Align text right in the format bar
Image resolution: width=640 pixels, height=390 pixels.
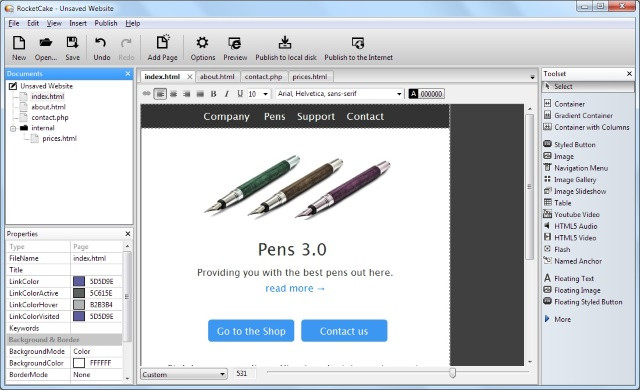[187, 94]
